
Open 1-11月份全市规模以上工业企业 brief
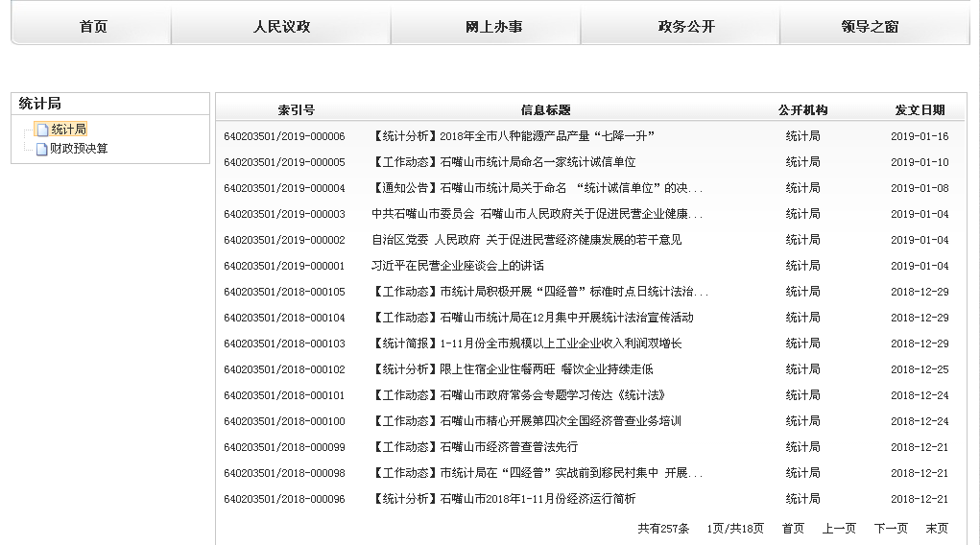(x=526, y=344)
